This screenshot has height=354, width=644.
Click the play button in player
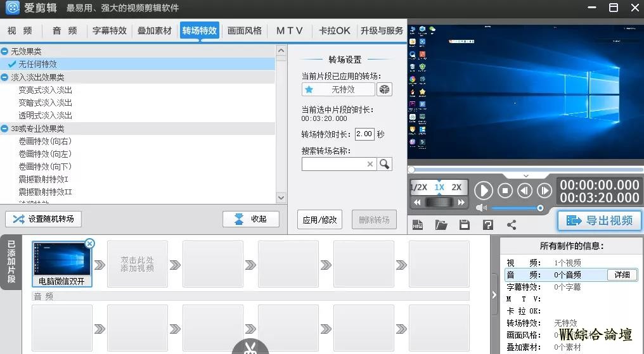coord(484,191)
